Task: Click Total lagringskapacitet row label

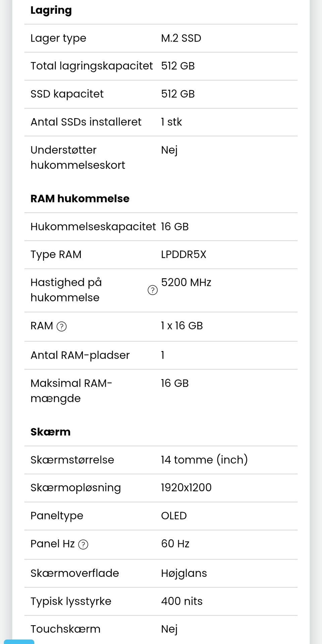Action: coord(92,66)
